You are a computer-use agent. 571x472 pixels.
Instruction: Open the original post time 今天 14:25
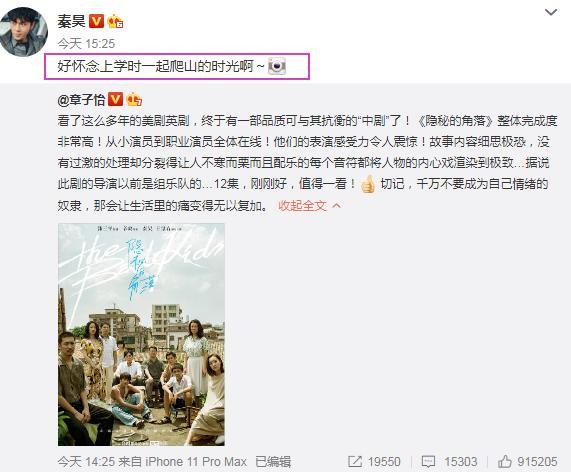point(86,462)
